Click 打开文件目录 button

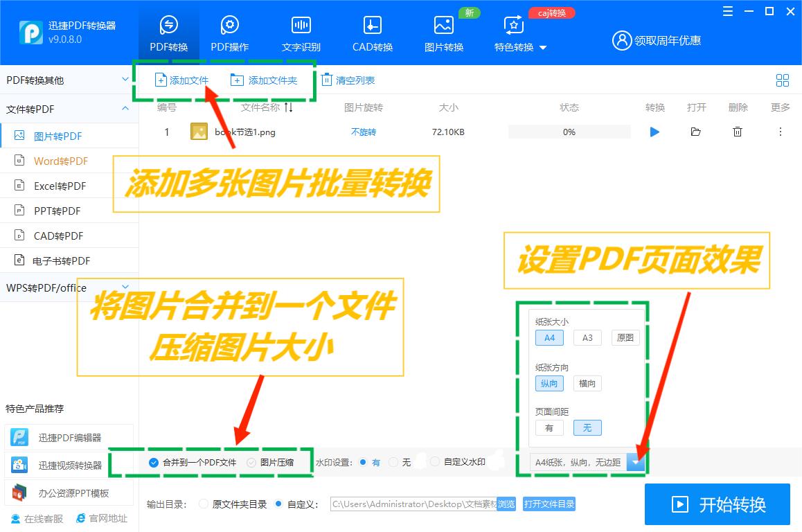coord(549,504)
